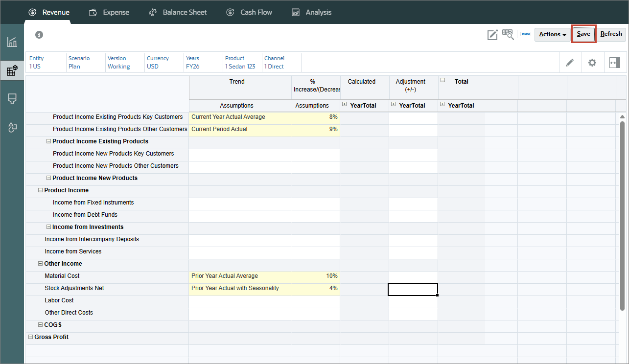Open the dashboard chart icon in left sidebar
This screenshot has height=364, width=629.
pyautogui.click(x=12, y=42)
